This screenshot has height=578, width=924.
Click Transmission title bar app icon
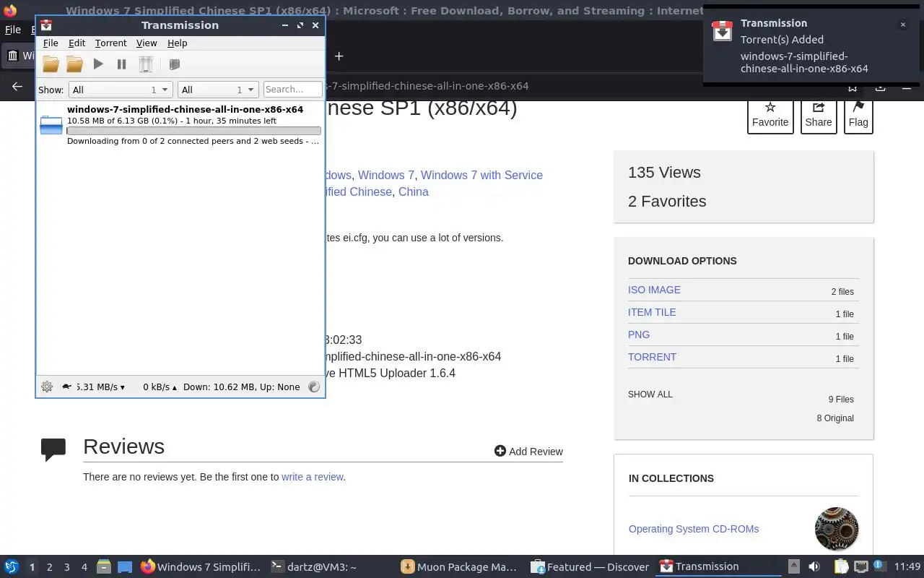(46, 25)
